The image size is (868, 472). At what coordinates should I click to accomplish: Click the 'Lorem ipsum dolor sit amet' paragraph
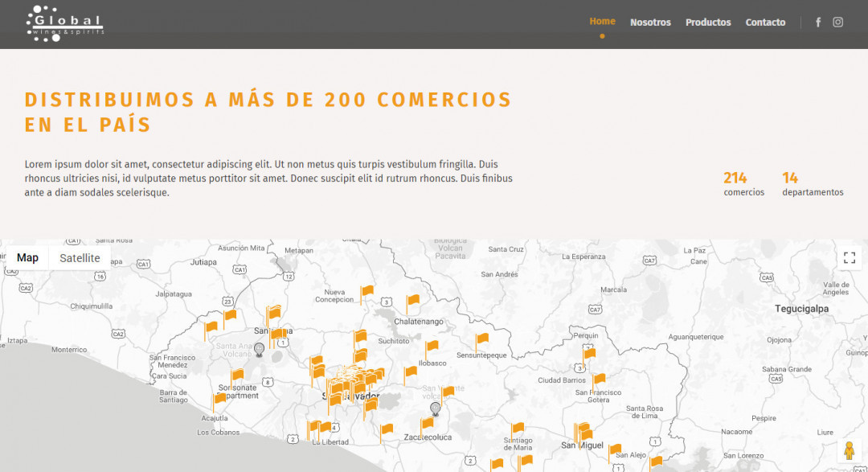click(x=268, y=179)
